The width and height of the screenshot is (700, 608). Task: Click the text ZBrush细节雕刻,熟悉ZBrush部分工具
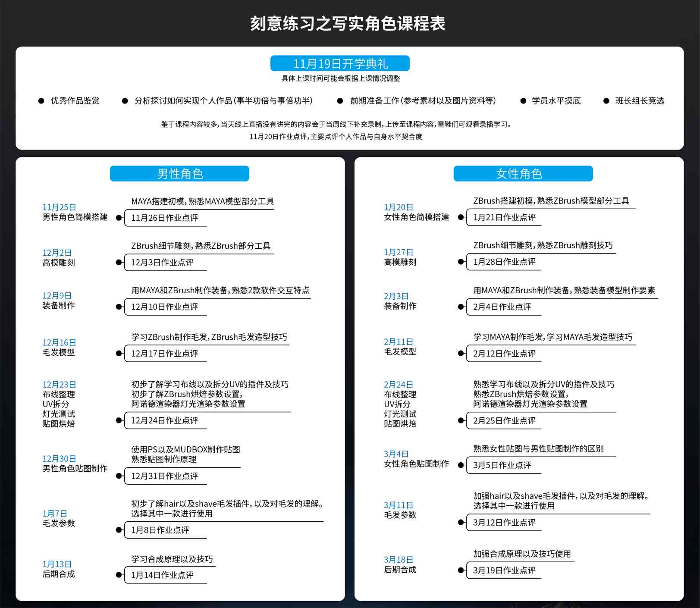201,246
